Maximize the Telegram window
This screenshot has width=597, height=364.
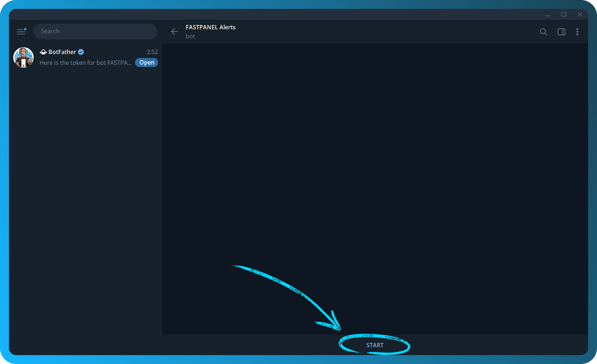point(564,14)
